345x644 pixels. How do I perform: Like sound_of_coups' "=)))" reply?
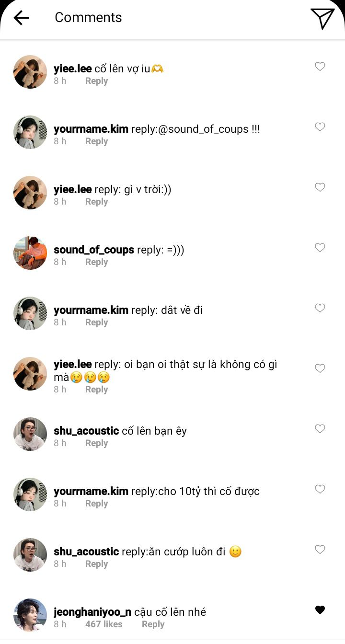tap(320, 248)
